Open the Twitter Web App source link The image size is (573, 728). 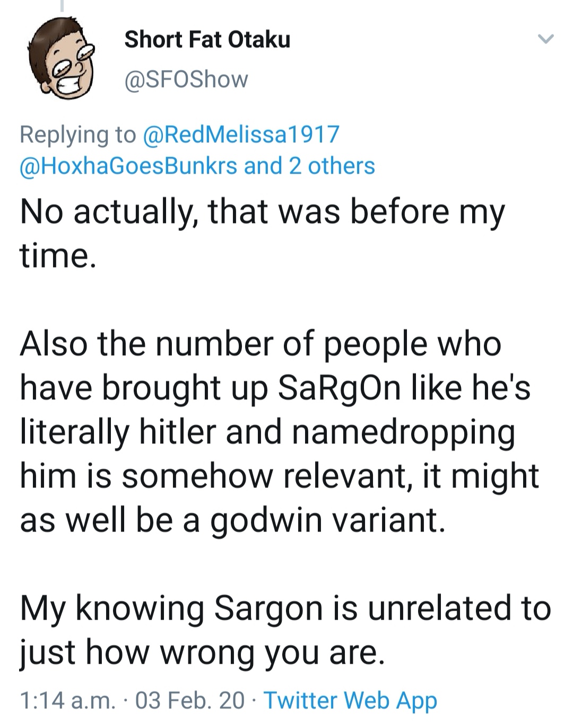point(350,700)
